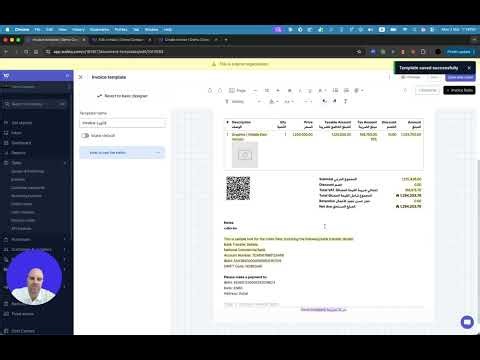The image size is (480, 360).
Task: Click the Description column header
Action: 241,122
